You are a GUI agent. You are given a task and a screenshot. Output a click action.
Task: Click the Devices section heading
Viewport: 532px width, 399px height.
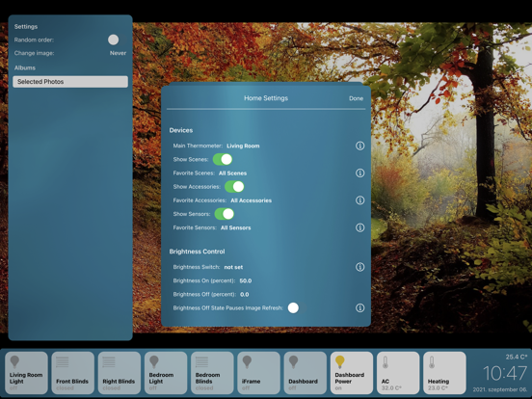tap(181, 130)
